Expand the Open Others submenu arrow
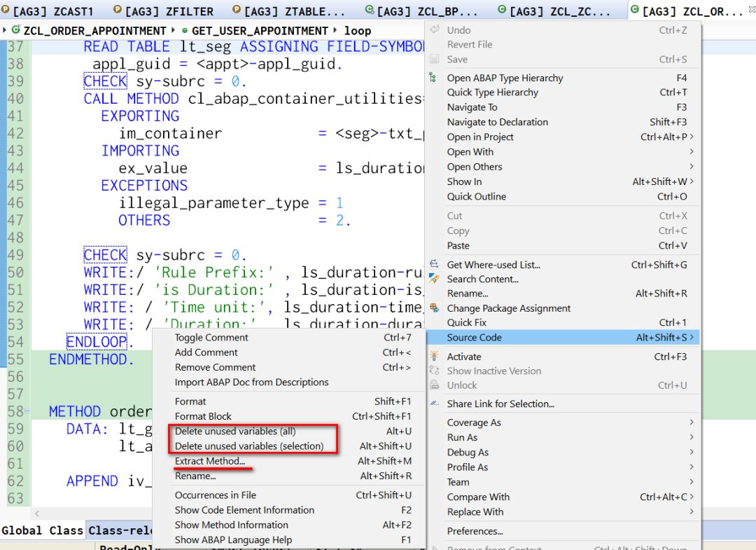This screenshot has width=756, height=550. tap(692, 167)
